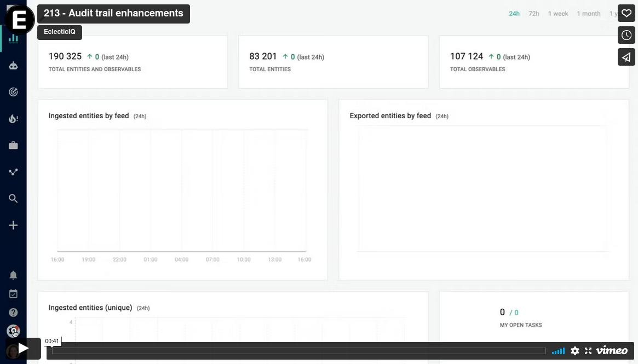Switch dashboard range to 1 week

pos(558,14)
